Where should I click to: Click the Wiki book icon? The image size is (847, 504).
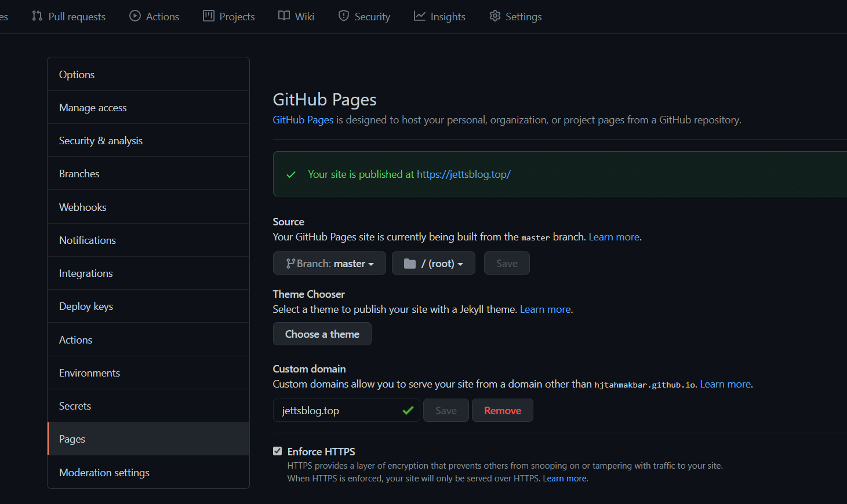[284, 16]
